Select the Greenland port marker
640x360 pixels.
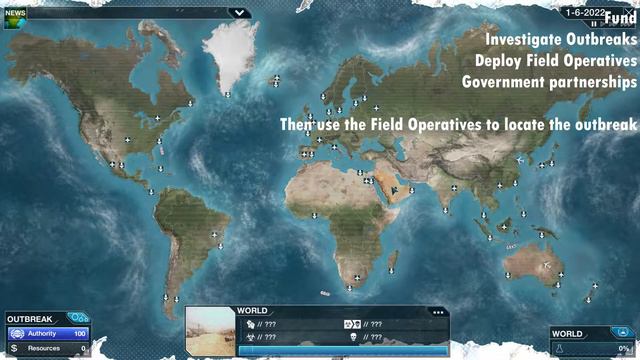227,95
